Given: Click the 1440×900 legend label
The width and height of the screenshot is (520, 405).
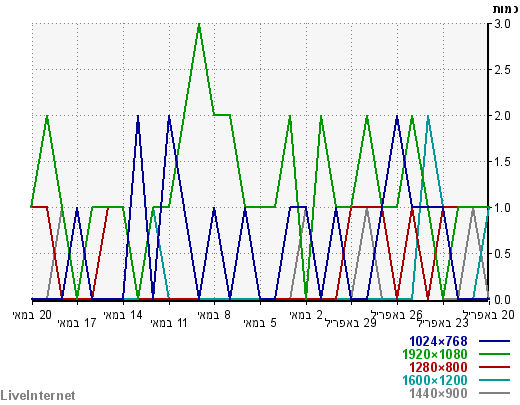Looking at the screenshot, I should pyautogui.click(x=438, y=393).
